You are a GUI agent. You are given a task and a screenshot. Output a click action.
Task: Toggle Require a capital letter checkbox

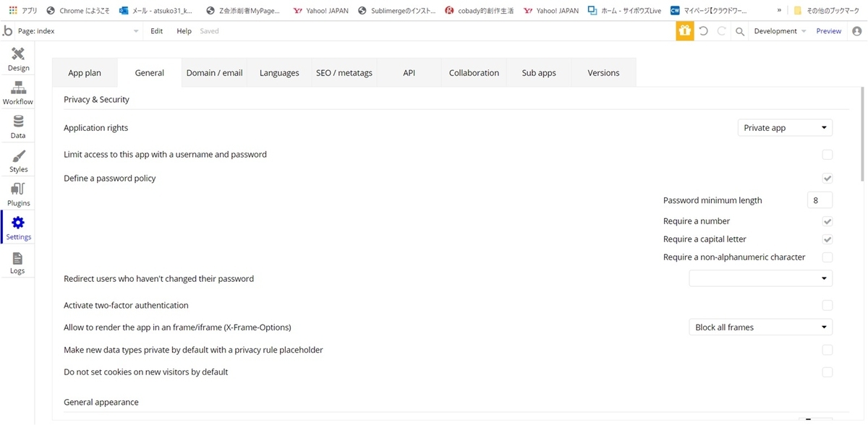pos(827,239)
